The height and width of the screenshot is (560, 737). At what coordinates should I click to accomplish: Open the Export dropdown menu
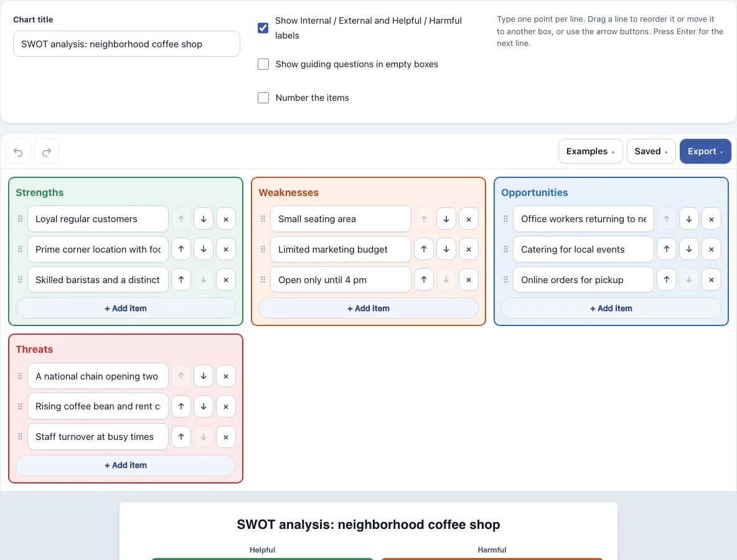pos(705,151)
